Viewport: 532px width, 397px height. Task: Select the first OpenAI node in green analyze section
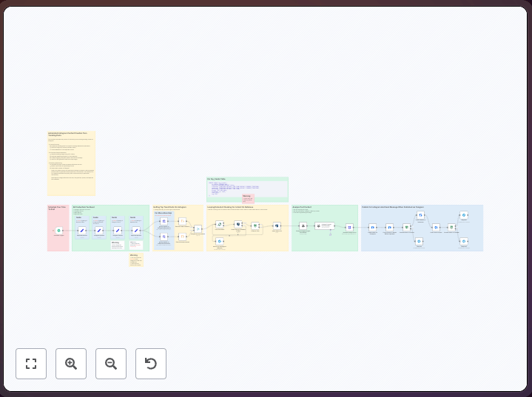tap(303, 225)
